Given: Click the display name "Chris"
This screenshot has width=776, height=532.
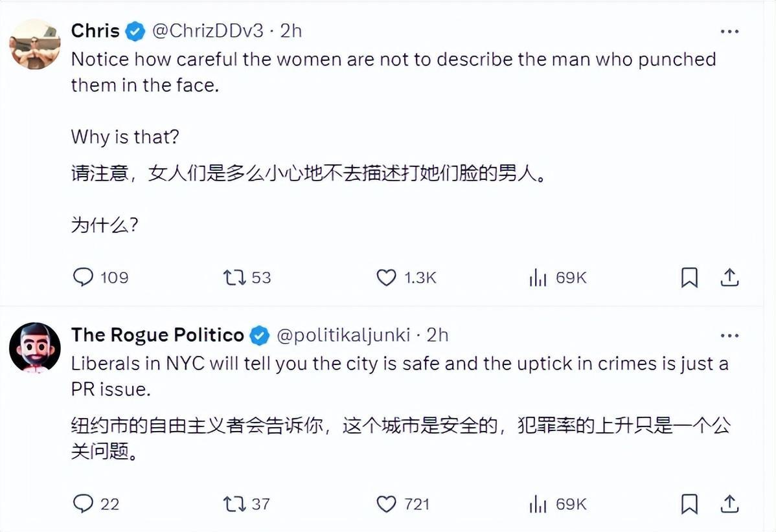Looking at the screenshot, I should pyautogui.click(x=95, y=31).
